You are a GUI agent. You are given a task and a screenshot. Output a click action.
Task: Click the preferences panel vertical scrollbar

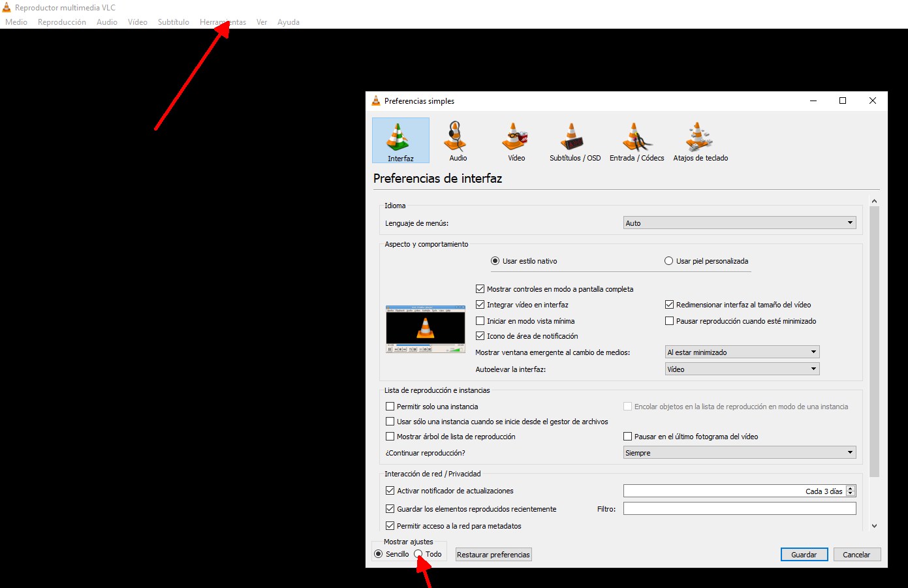pyautogui.click(x=874, y=339)
